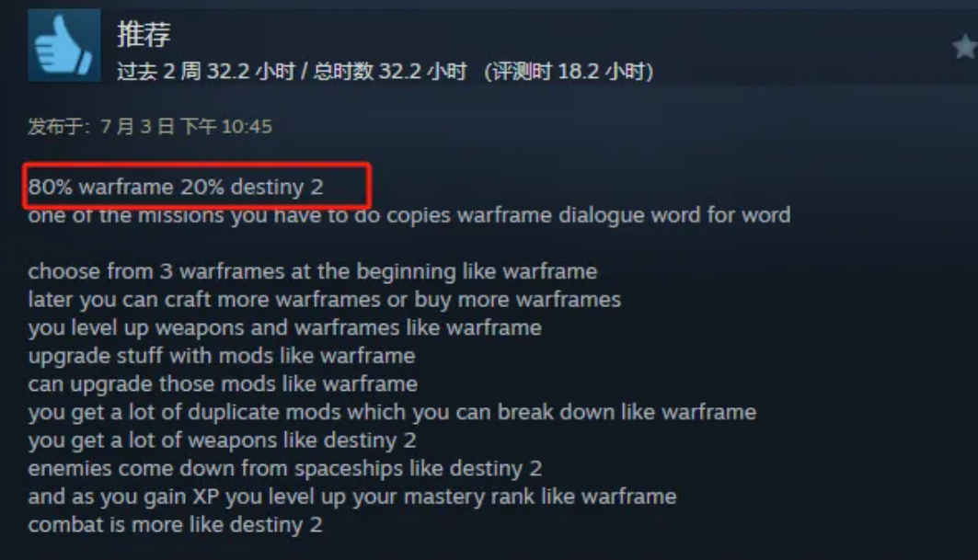
Task: Click the 'can upgrade those mods' line
Action: point(223,383)
